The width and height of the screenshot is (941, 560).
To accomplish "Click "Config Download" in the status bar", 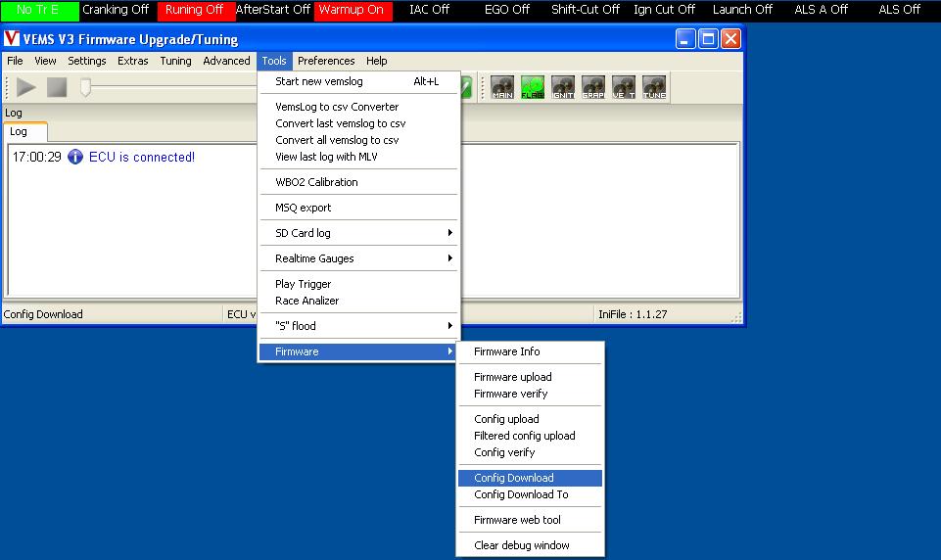I will pos(43,314).
